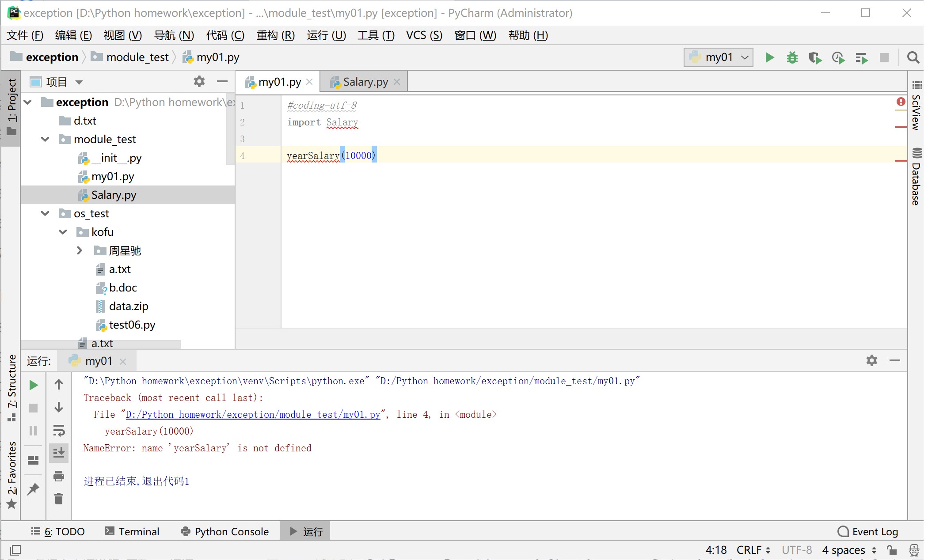928x560 pixels.
Task: Collapse the kofu folder
Action: [x=63, y=232]
